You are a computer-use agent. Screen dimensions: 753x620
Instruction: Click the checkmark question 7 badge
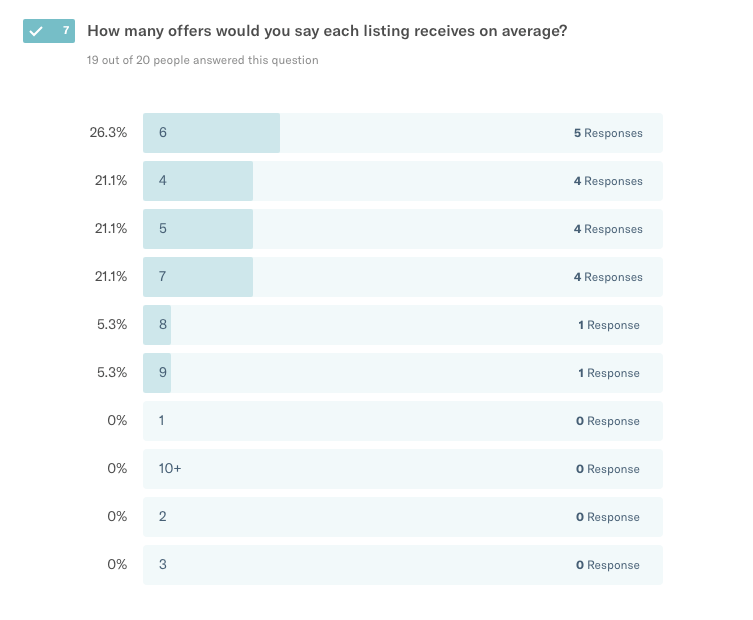(x=48, y=31)
